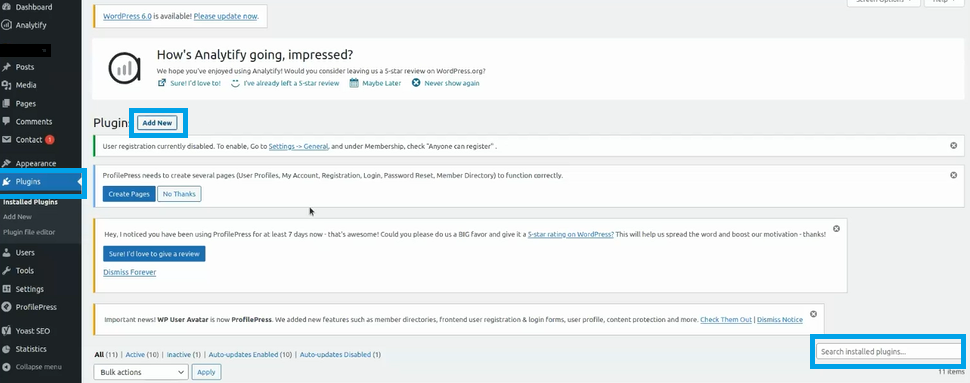Dismiss the ProfilePress 7 days review notice

pyautogui.click(x=836, y=228)
